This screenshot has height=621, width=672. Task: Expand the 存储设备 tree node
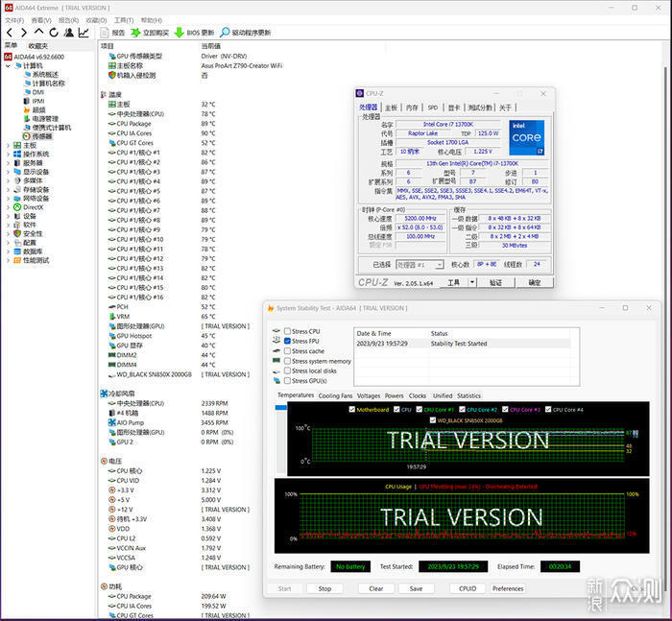[x=8, y=189]
